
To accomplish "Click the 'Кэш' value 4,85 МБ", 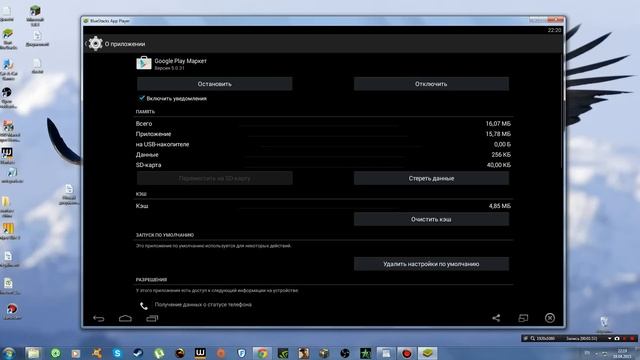I will [500, 206].
